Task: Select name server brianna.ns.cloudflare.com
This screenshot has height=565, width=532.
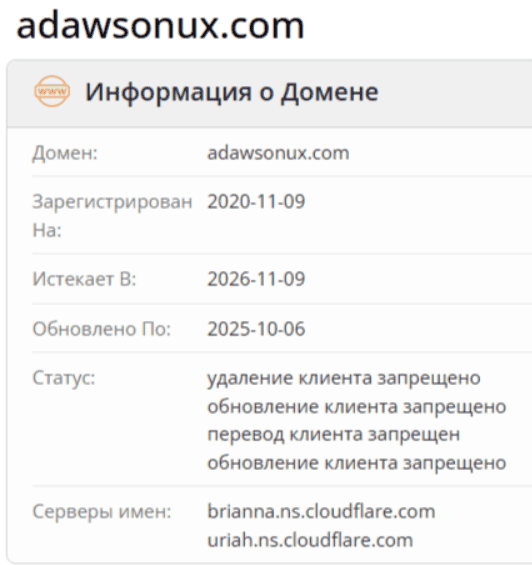Action: tap(321, 511)
